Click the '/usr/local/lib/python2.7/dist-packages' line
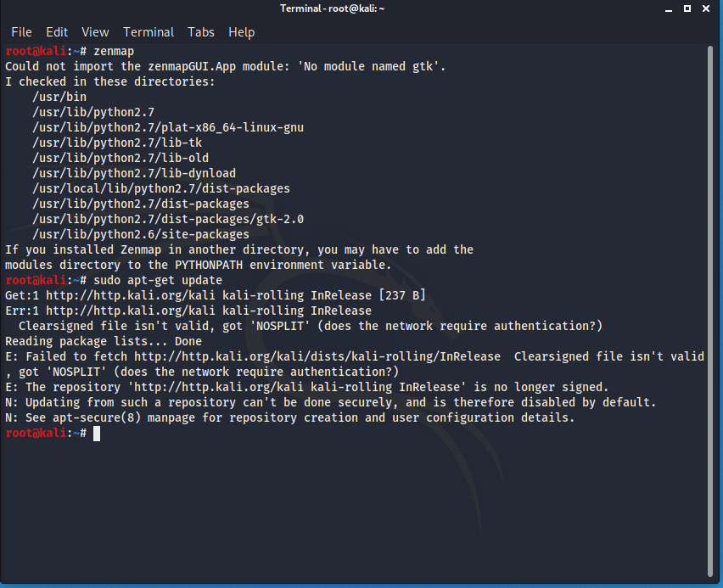The width and height of the screenshot is (723, 588). tap(161, 188)
